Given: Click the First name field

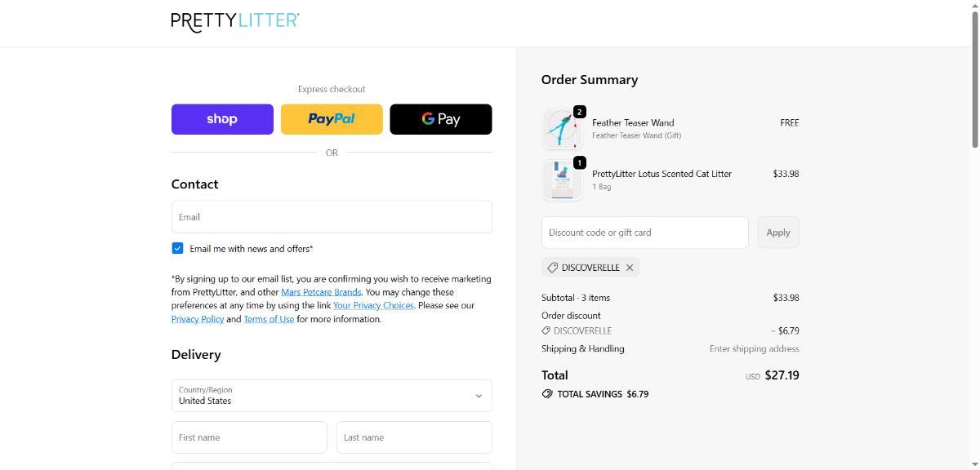Looking at the screenshot, I should click(x=249, y=437).
